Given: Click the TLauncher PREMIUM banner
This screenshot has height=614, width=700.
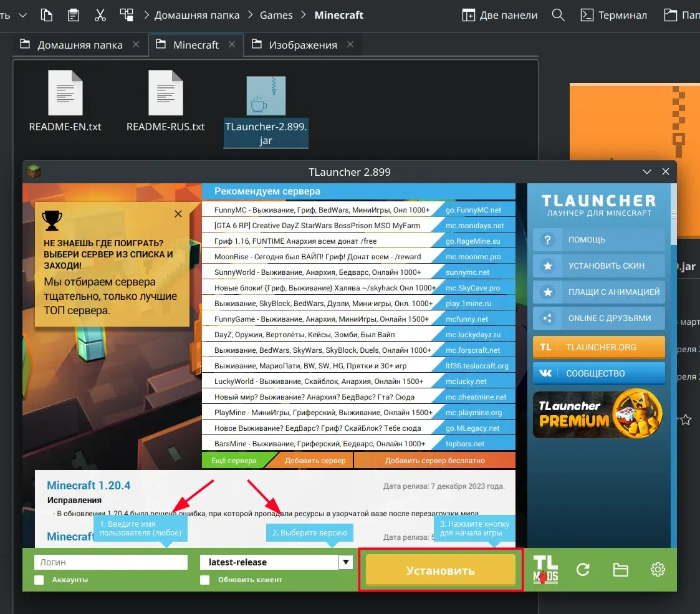Looking at the screenshot, I should coord(598,414).
